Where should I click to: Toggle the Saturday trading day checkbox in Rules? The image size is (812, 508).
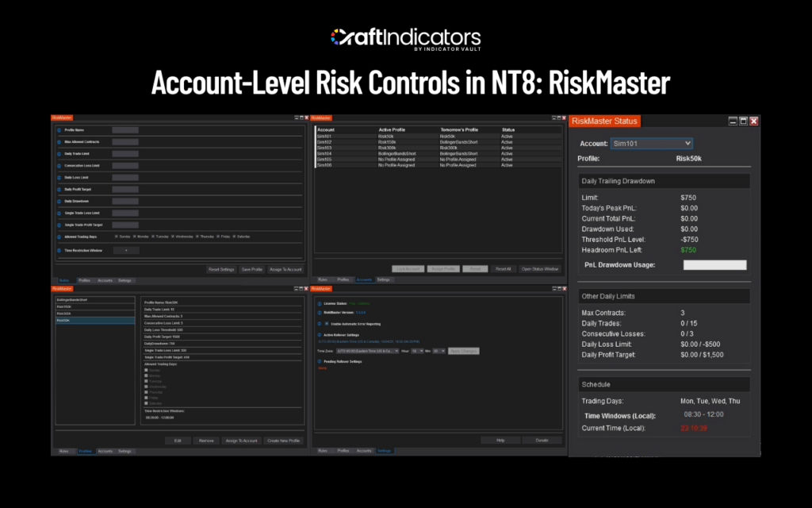[x=234, y=237]
